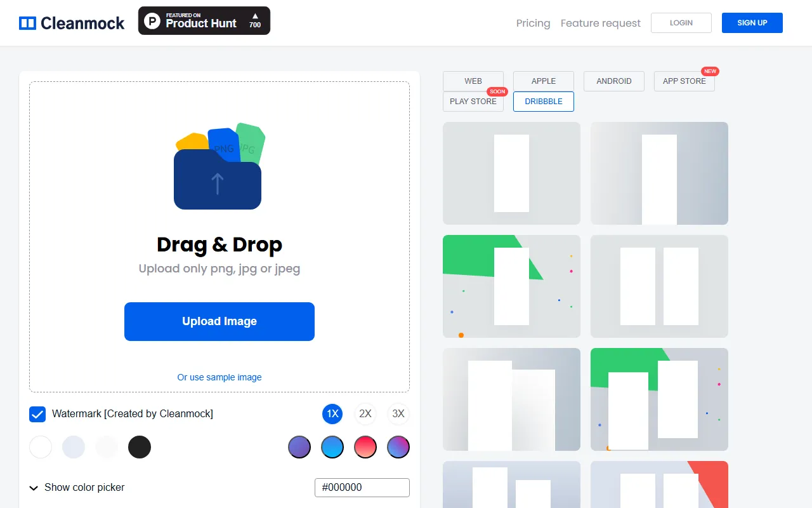Switch to the WEB tab

click(x=473, y=81)
